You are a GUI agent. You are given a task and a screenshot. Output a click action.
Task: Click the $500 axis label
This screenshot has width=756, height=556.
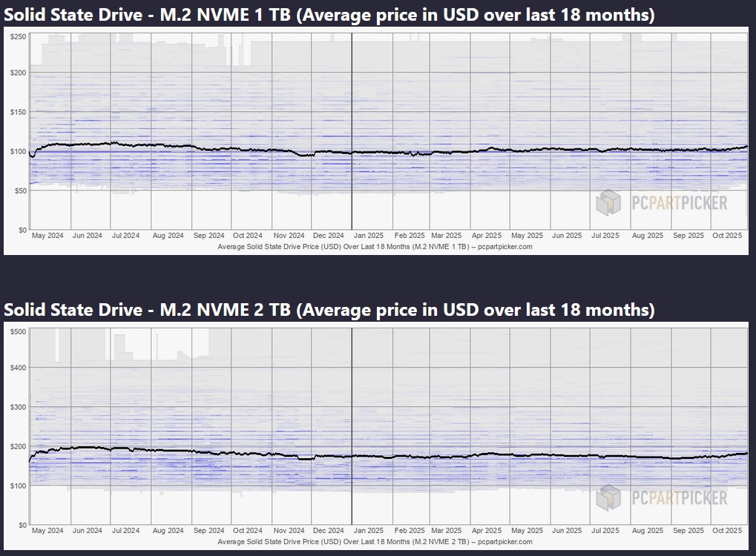19,331
